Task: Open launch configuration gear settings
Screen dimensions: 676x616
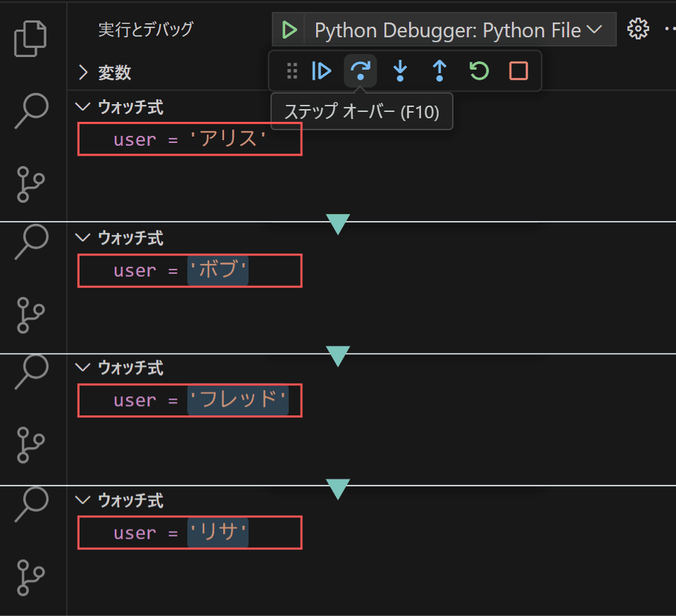Action: (x=638, y=29)
